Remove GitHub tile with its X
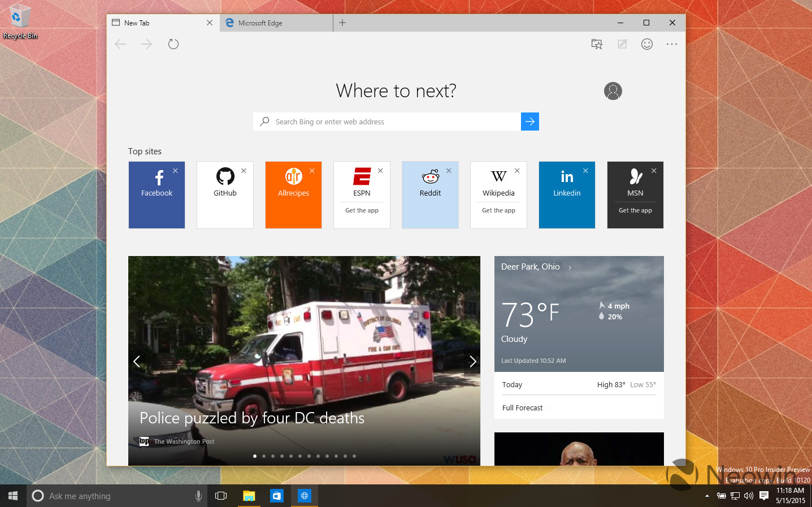The width and height of the screenshot is (812, 507). (244, 171)
